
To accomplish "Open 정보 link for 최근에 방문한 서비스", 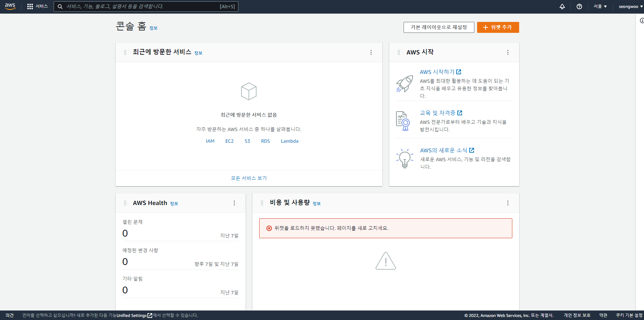I will pyautogui.click(x=198, y=53).
